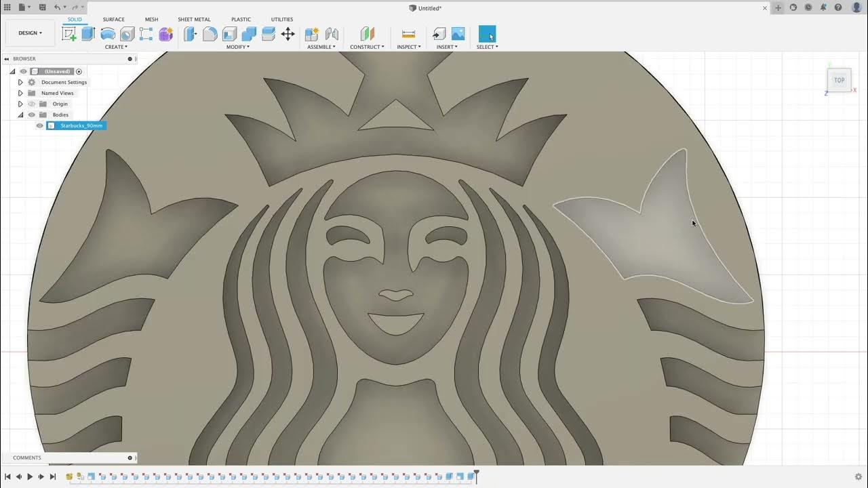Viewport: 868px width, 488px height.
Task: Open the Inspect dropdown menu
Action: (409, 47)
